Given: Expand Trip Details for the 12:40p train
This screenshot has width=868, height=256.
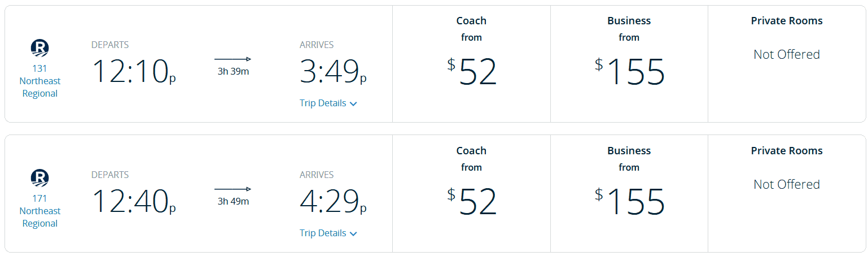Looking at the screenshot, I should 328,233.
